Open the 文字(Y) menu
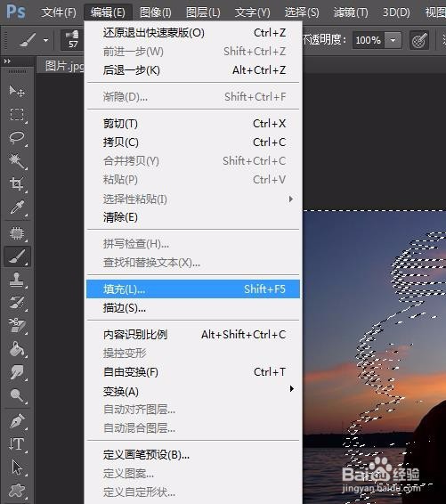 coord(252,12)
